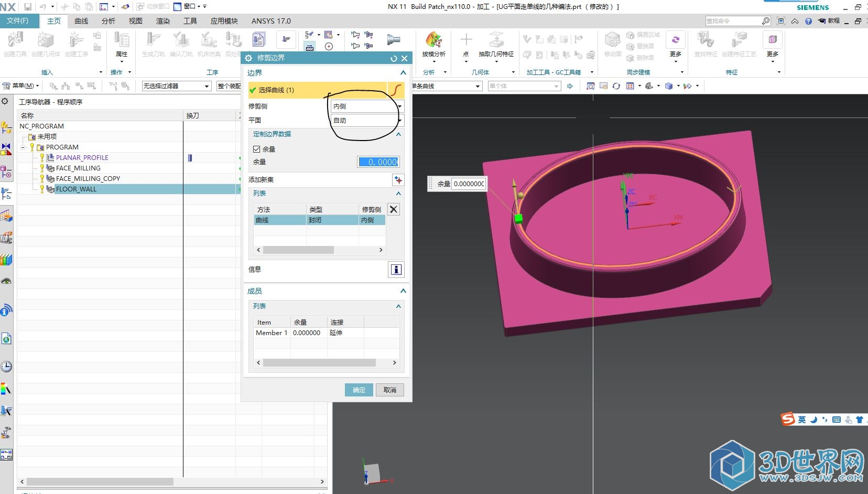The height and width of the screenshot is (494, 868).
Task: Select the PLANAR_PROFILE operation
Action: pyautogui.click(x=82, y=158)
